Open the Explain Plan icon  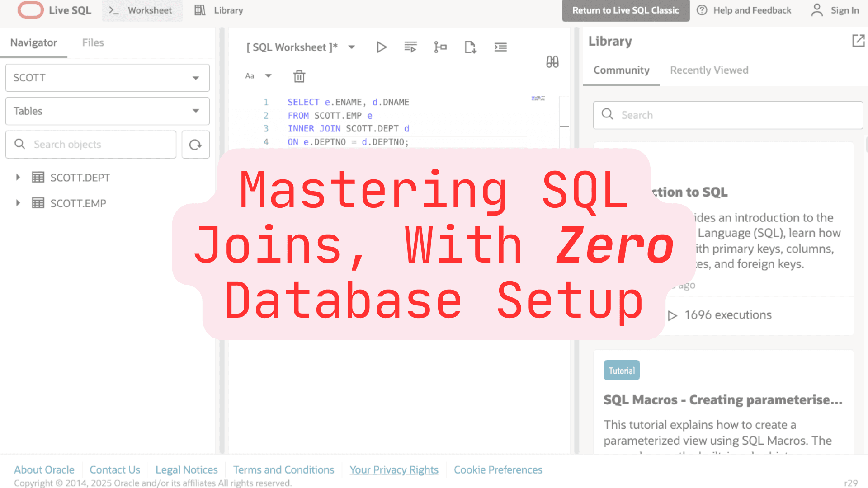click(440, 47)
